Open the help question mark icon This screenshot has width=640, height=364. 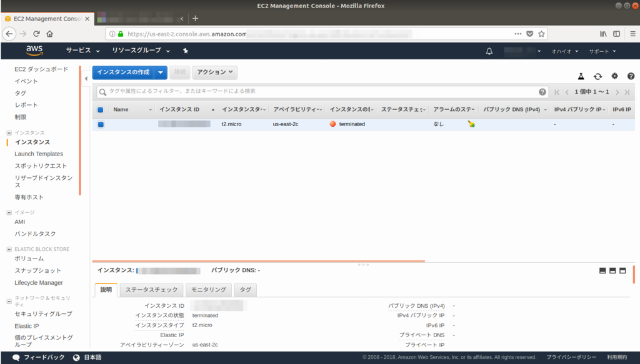point(631,76)
